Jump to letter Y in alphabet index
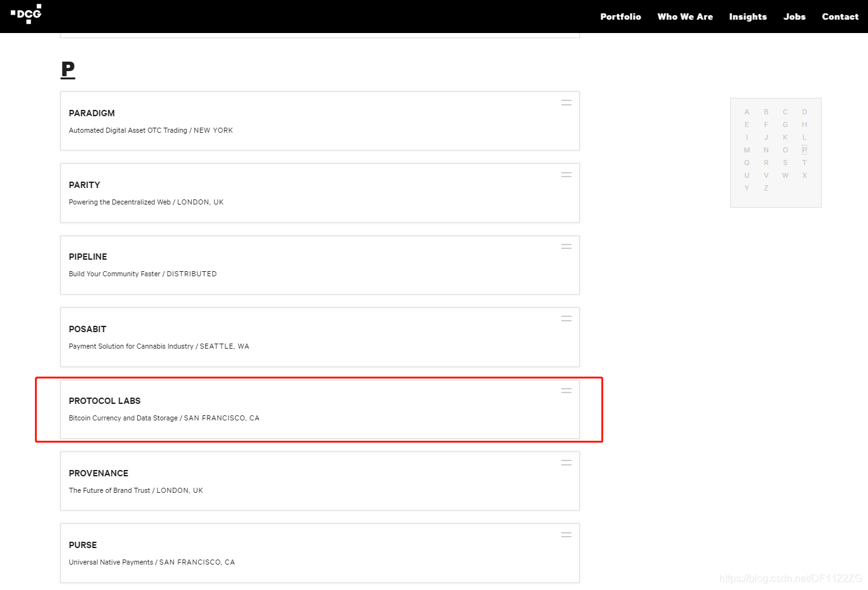The image size is (868, 590). point(747,188)
